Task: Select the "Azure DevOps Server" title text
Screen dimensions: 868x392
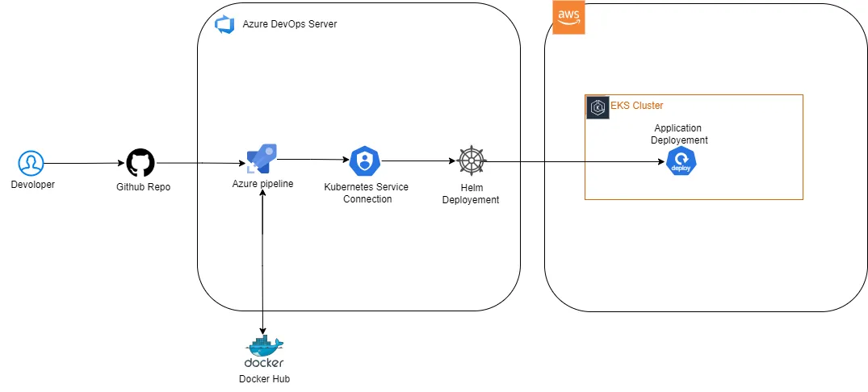Action: coord(290,24)
